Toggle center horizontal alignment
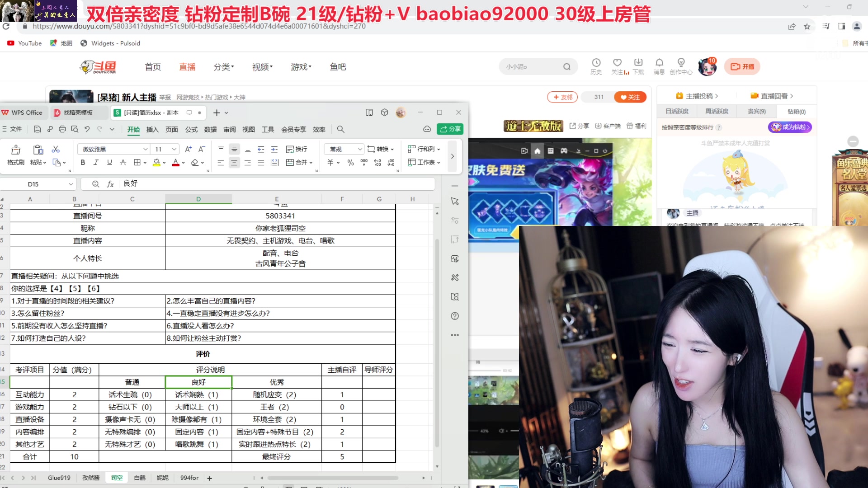This screenshot has width=868, height=488. pyautogui.click(x=234, y=162)
